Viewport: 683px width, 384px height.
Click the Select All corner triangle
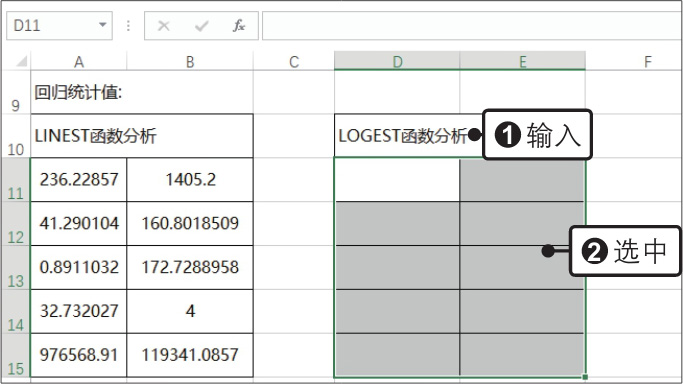coord(21,61)
